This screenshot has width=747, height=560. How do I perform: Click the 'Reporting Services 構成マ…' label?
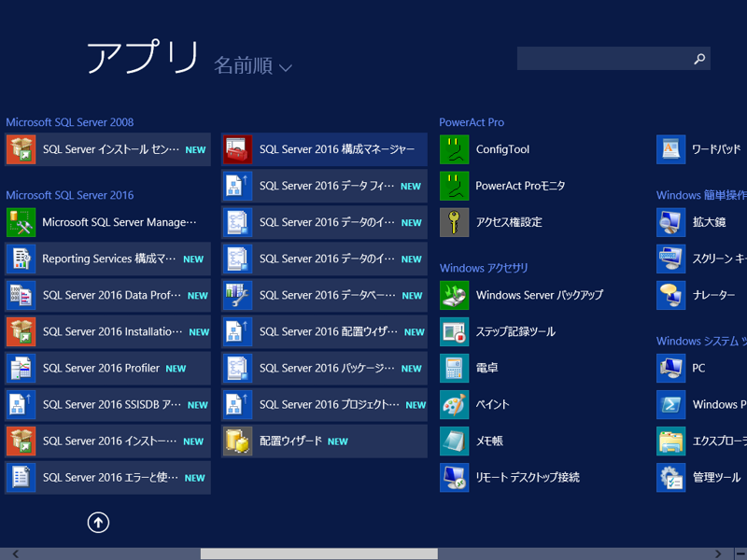click(x=108, y=259)
